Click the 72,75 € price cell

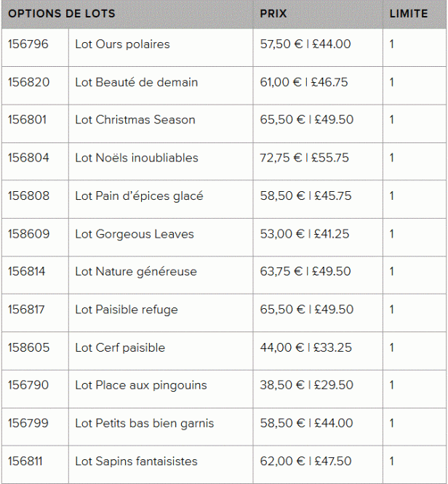point(304,158)
